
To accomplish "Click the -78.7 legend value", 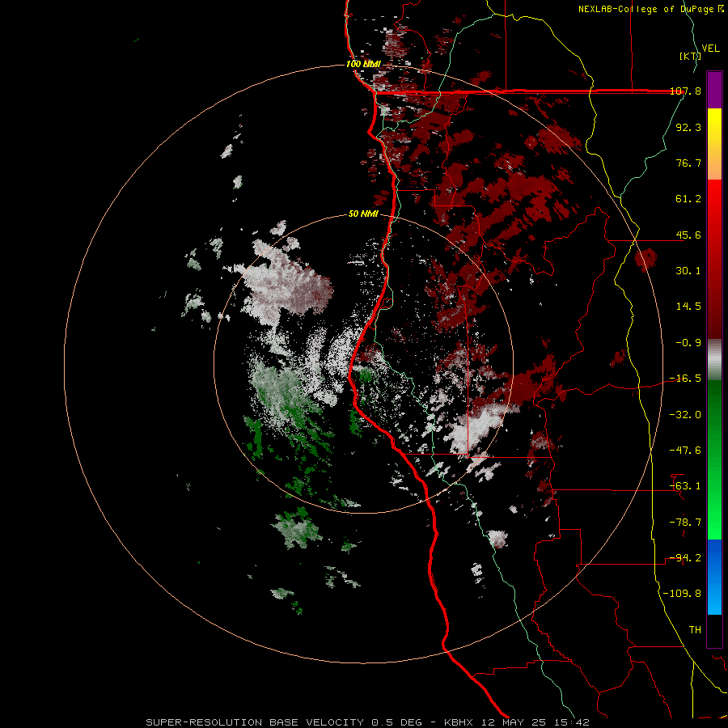I will (685, 523).
